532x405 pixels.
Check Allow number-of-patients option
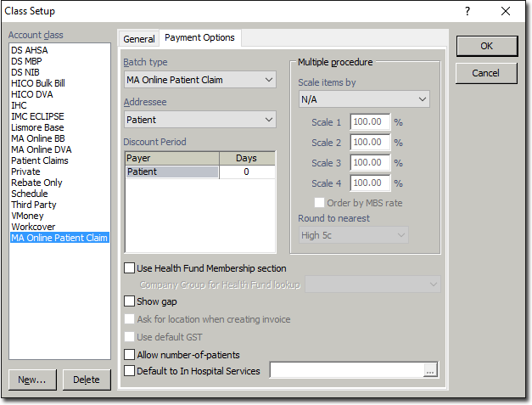tap(130, 354)
